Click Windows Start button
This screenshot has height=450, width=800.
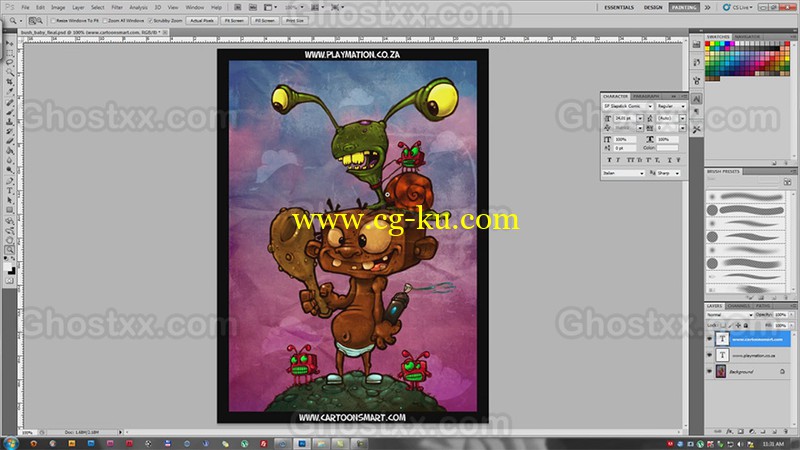point(10,443)
